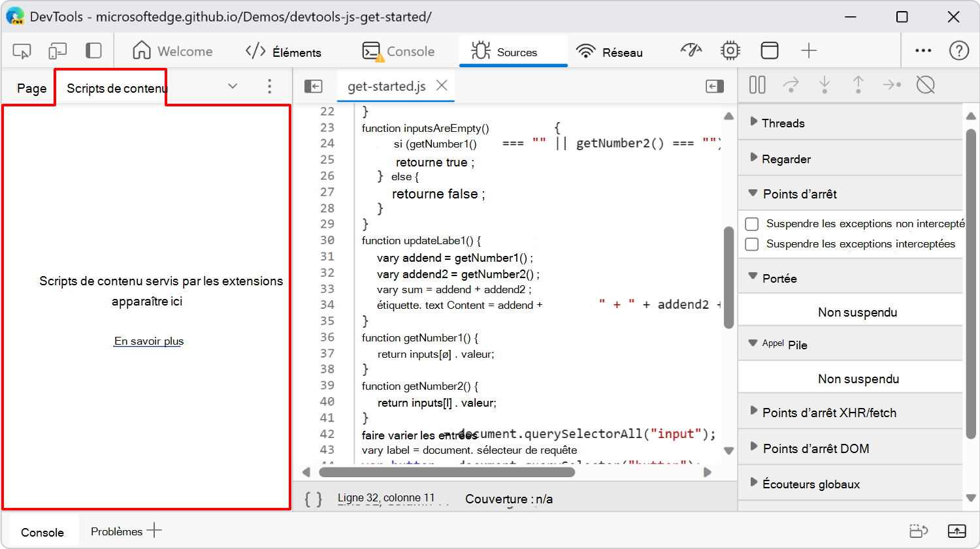
Task: Toggle the device emulation mode
Action: click(57, 50)
